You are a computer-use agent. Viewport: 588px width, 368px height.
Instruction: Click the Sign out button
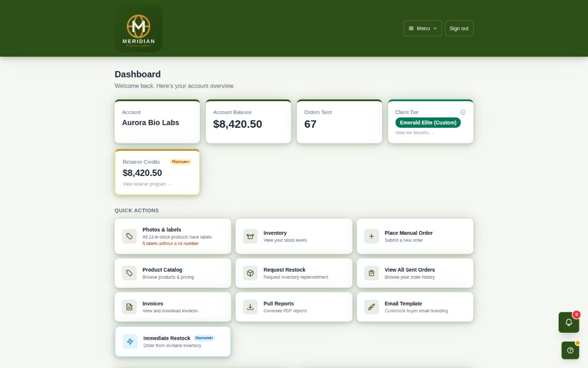pos(459,28)
